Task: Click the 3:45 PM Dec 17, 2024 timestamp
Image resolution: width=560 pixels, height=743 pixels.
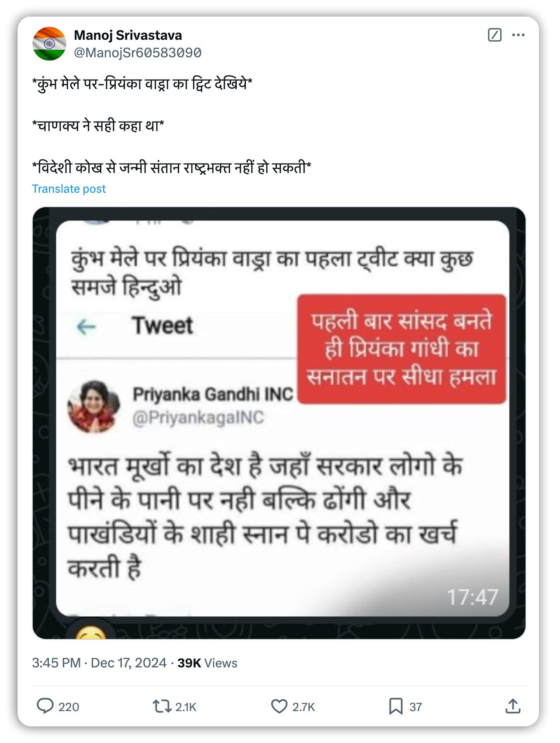Action: point(99,663)
